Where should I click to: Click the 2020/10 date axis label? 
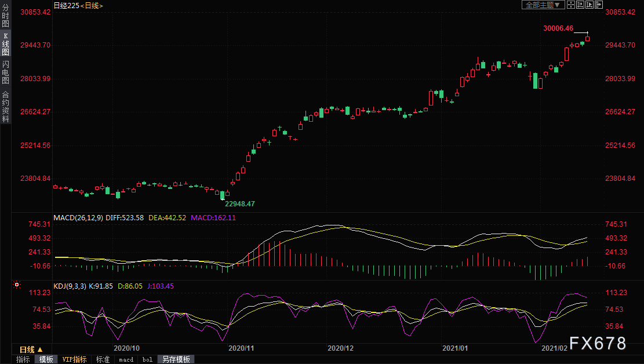pos(126,348)
